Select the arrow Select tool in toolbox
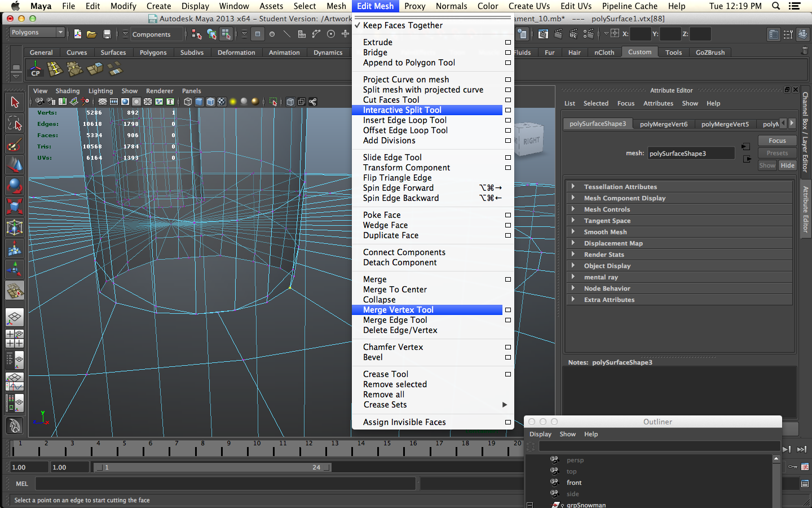 point(15,103)
